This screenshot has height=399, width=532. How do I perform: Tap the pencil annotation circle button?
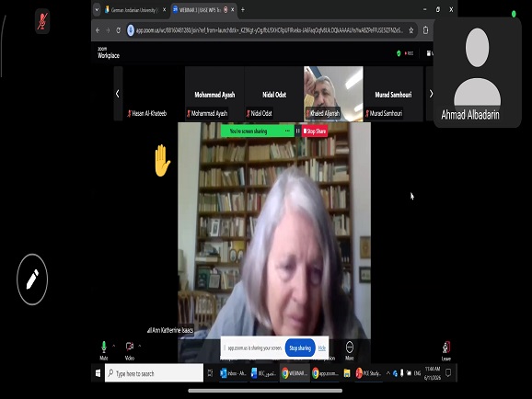32,279
